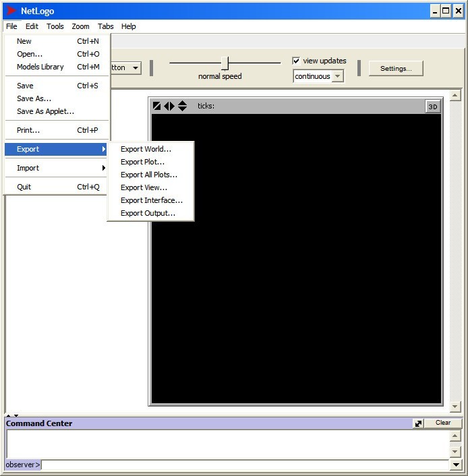Expand the Export submenu
Image resolution: width=468 pixels, height=476 pixels.
pos(56,149)
